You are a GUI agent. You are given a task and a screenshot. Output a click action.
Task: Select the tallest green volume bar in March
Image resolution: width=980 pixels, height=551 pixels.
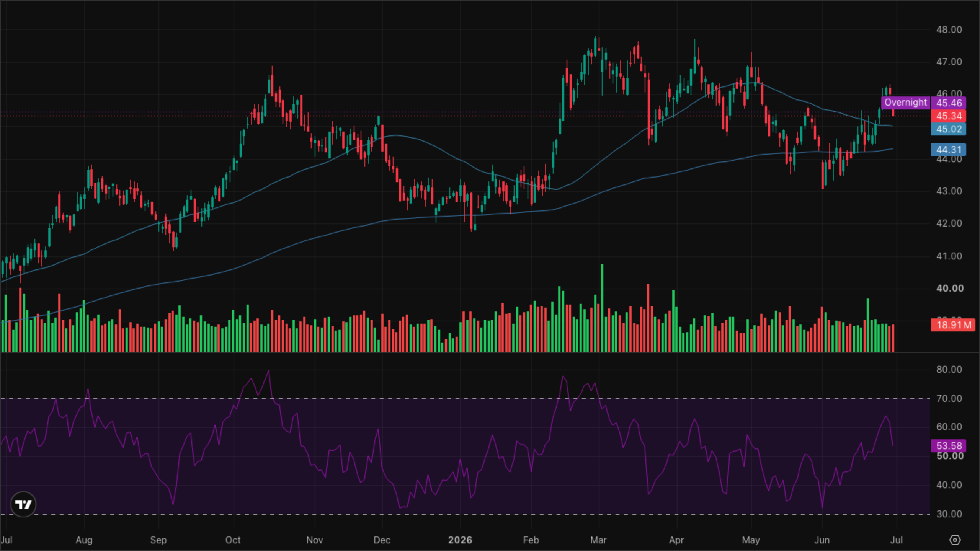(602, 308)
